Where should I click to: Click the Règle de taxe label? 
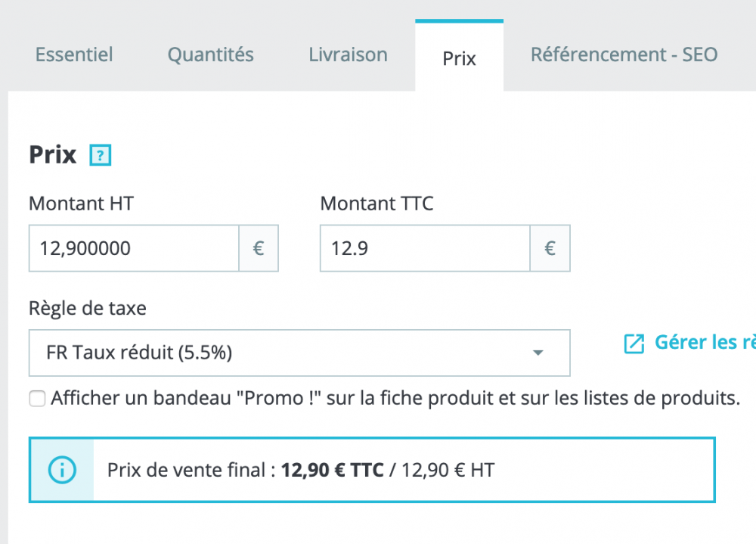88,308
